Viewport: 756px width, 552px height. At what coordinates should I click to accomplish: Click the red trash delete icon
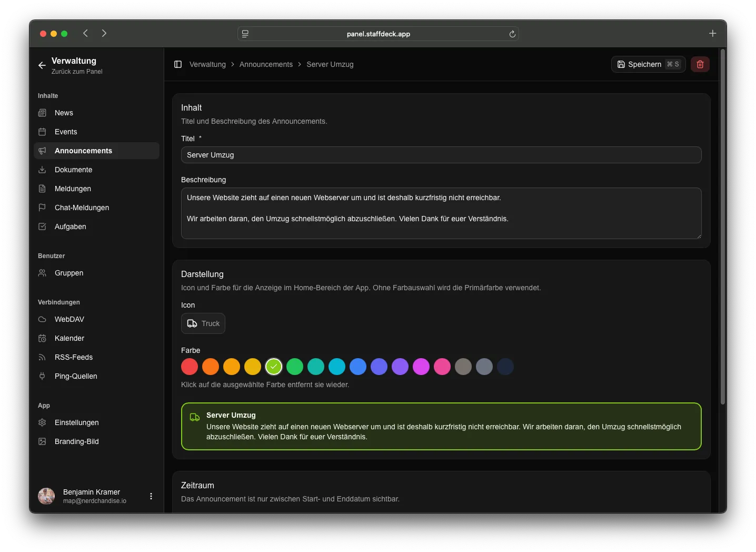click(x=700, y=64)
